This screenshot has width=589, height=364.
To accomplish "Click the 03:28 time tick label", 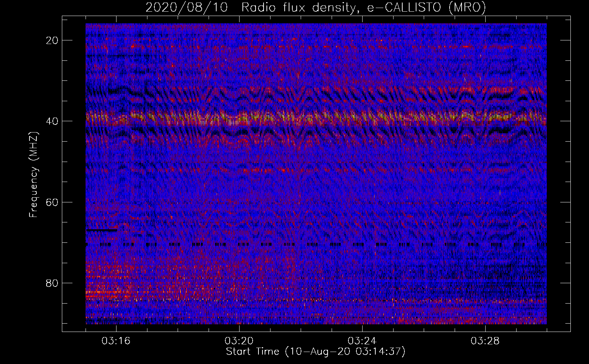I will tap(485, 341).
